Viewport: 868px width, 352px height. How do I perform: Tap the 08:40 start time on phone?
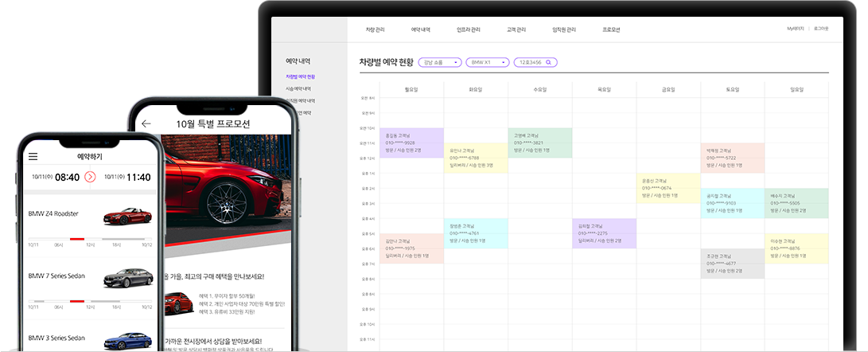[x=67, y=178]
